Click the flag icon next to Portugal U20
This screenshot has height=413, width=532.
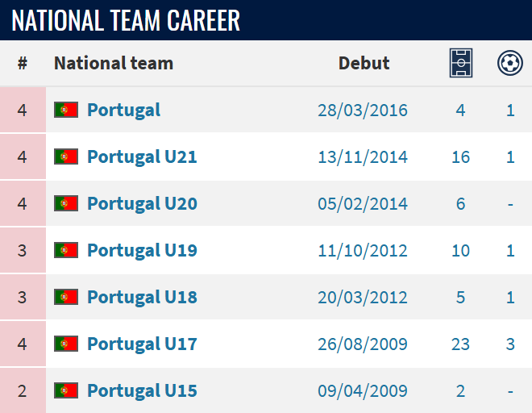click(66, 203)
